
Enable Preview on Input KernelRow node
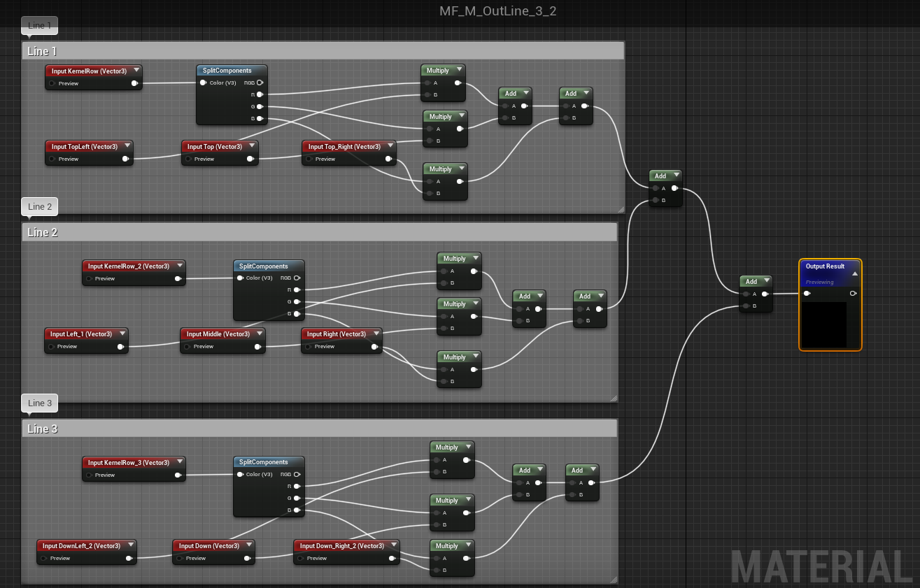coord(51,83)
